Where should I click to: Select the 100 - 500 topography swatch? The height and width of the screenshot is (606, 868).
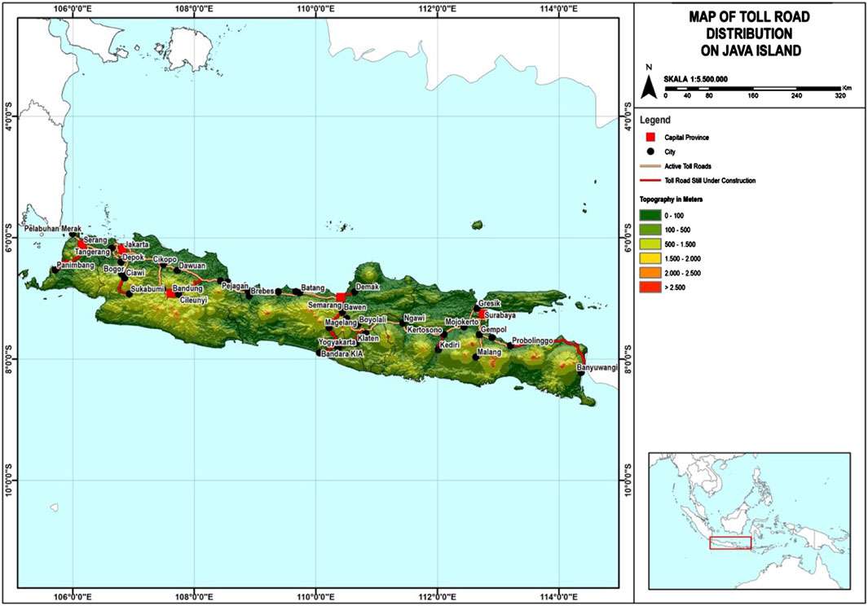pos(650,230)
